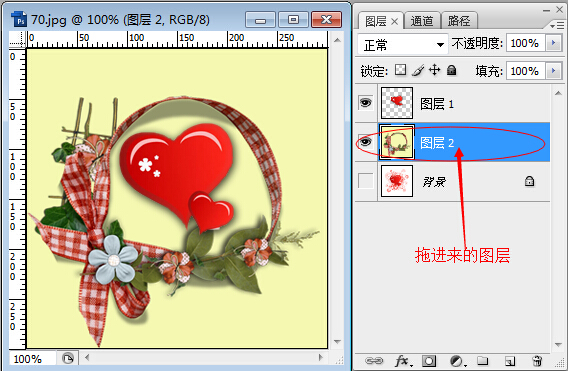This screenshot has height=371, width=568.
Task: Click the link layers icon
Action: pyautogui.click(x=374, y=361)
